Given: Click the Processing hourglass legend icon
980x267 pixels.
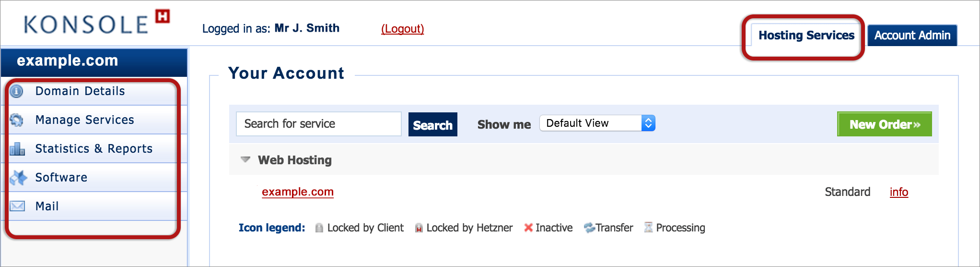Looking at the screenshot, I should click(648, 227).
